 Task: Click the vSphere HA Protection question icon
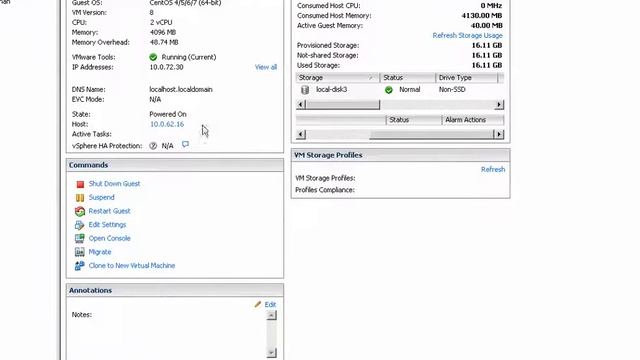[153, 146]
